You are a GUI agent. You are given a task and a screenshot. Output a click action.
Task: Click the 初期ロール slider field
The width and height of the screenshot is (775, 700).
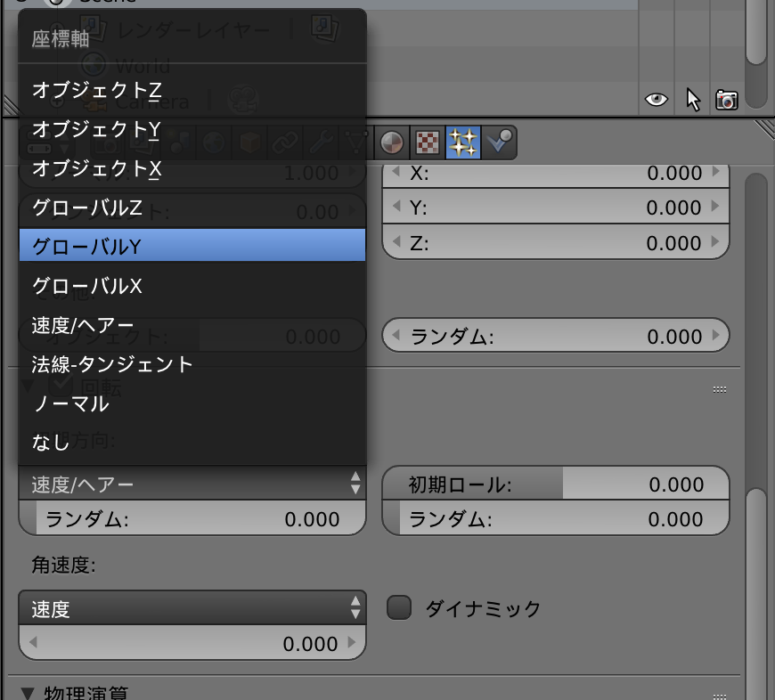pos(556,483)
